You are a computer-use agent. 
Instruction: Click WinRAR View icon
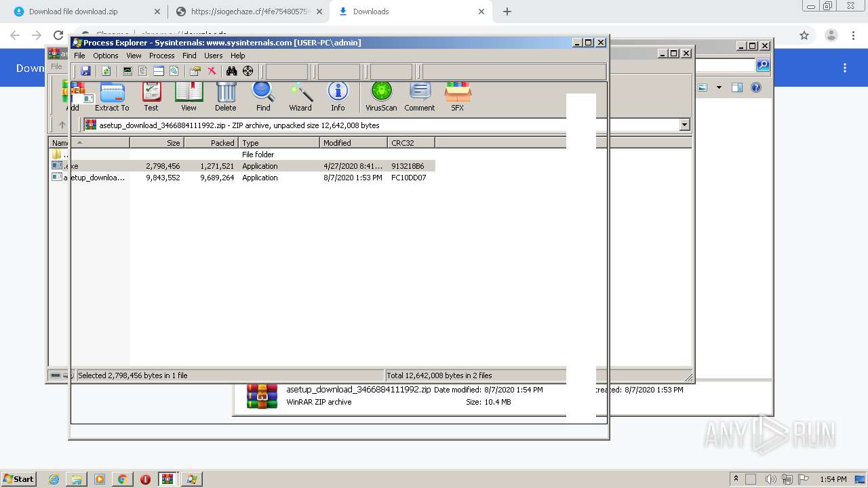(189, 96)
